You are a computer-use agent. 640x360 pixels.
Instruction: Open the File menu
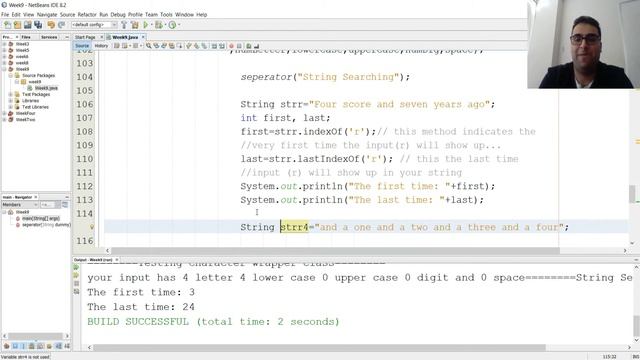click(x=5, y=15)
